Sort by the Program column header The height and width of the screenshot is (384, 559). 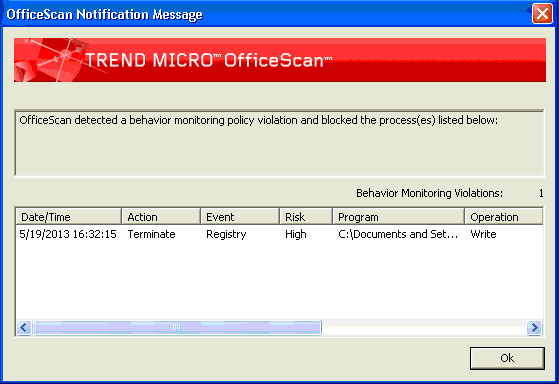coord(398,217)
